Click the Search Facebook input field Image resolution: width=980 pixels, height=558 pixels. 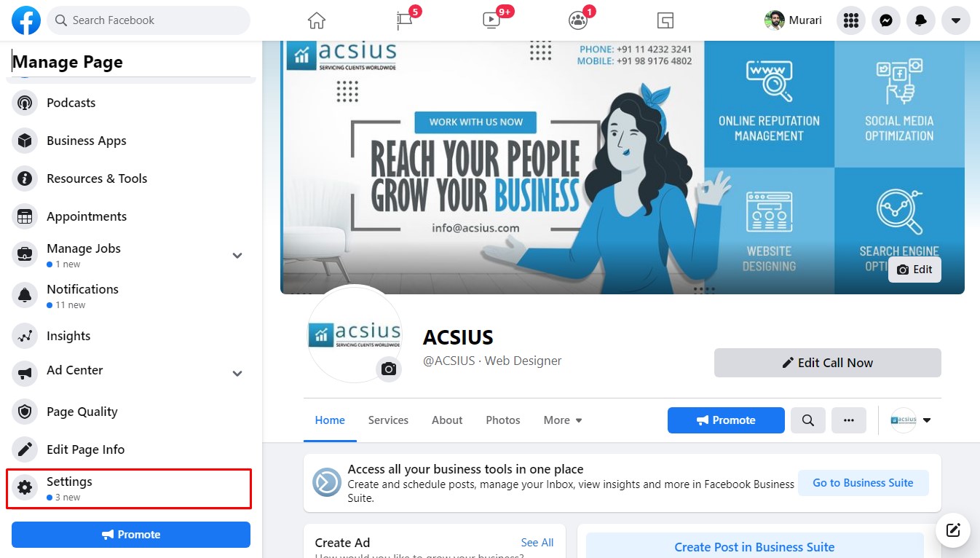click(149, 20)
